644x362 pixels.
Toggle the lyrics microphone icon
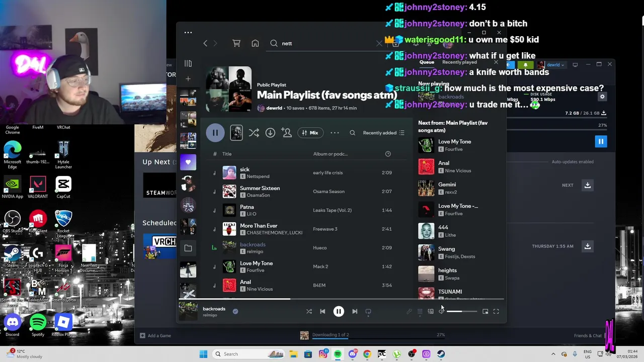(409, 312)
